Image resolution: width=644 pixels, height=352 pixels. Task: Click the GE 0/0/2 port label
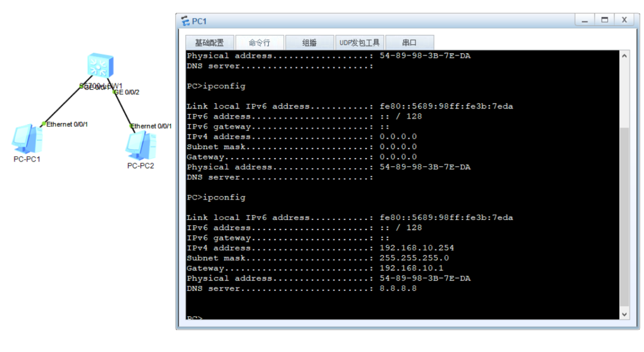pos(127,92)
